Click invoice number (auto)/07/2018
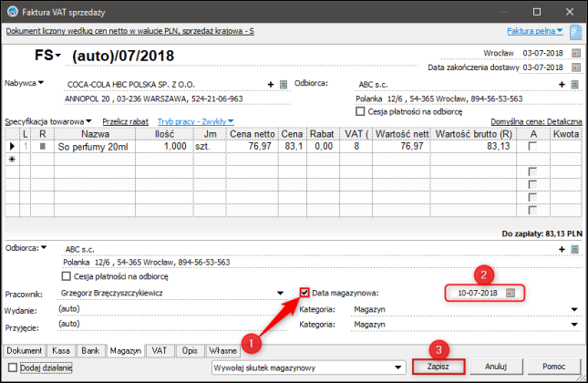Screen dimensions: 588x383 tap(123, 56)
